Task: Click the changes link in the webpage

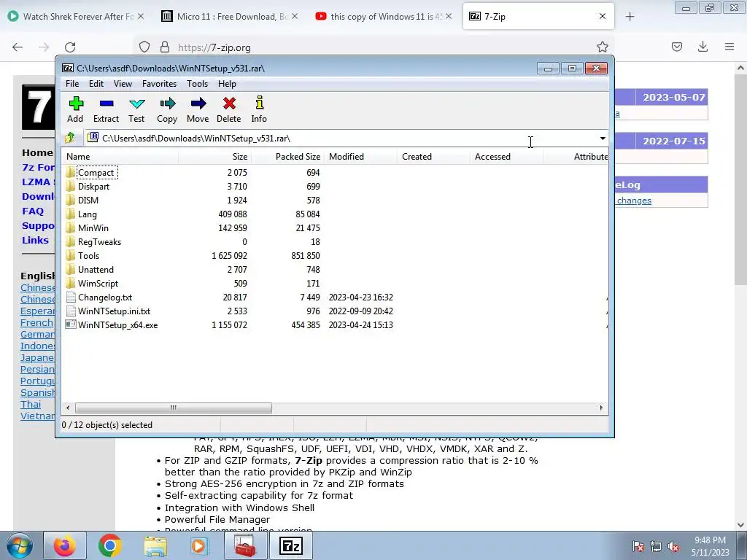Action: point(634,201)
